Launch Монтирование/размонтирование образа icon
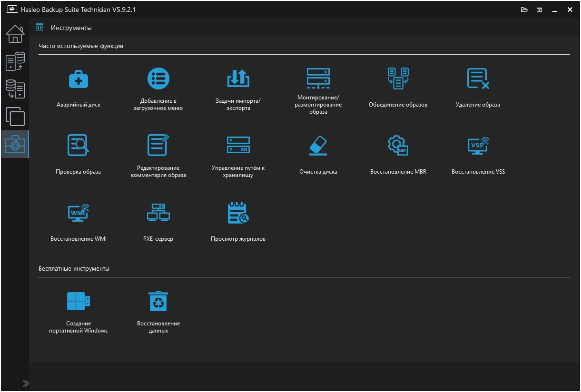The width and height of the screenshot is (581, 392). (x=318, y=78)
